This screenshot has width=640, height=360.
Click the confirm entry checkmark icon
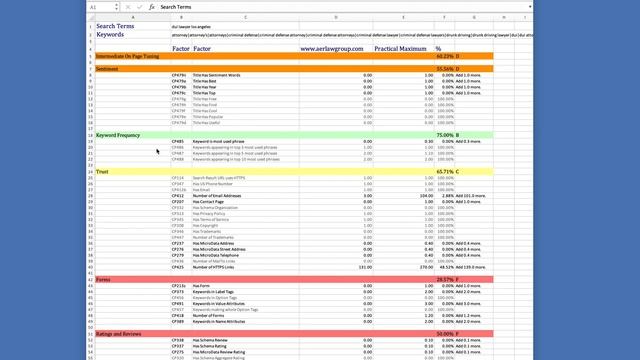coord(140,7)
